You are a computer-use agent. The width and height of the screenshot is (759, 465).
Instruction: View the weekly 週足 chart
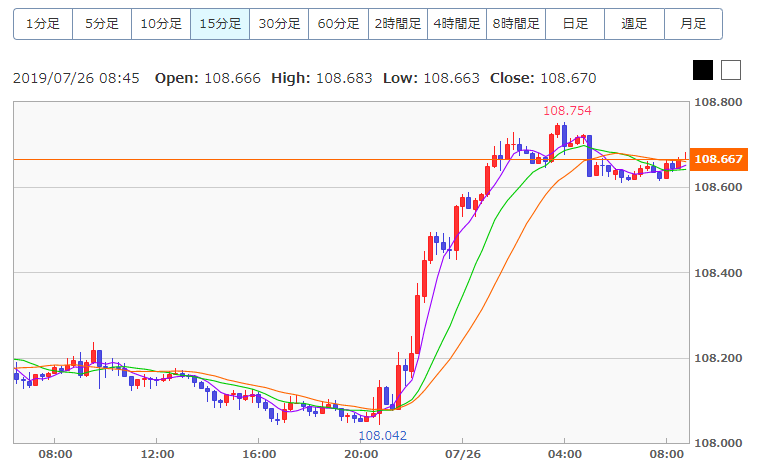point(634,24)
